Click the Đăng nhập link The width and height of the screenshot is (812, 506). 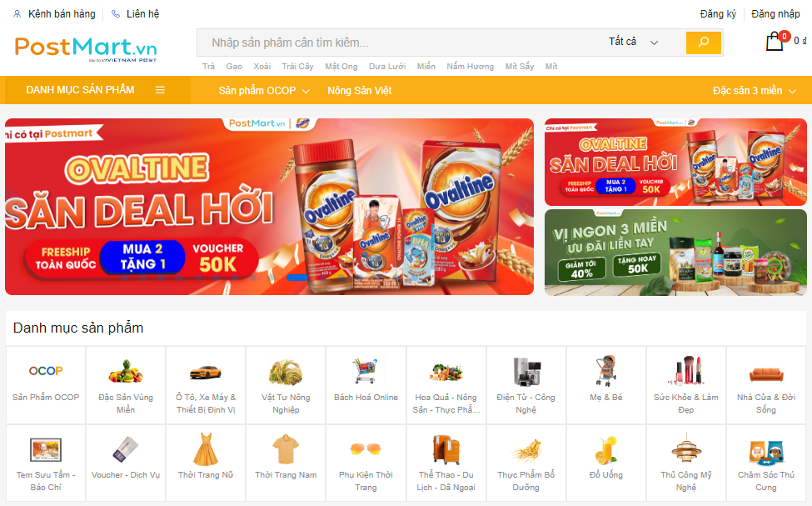pos(775,14)
